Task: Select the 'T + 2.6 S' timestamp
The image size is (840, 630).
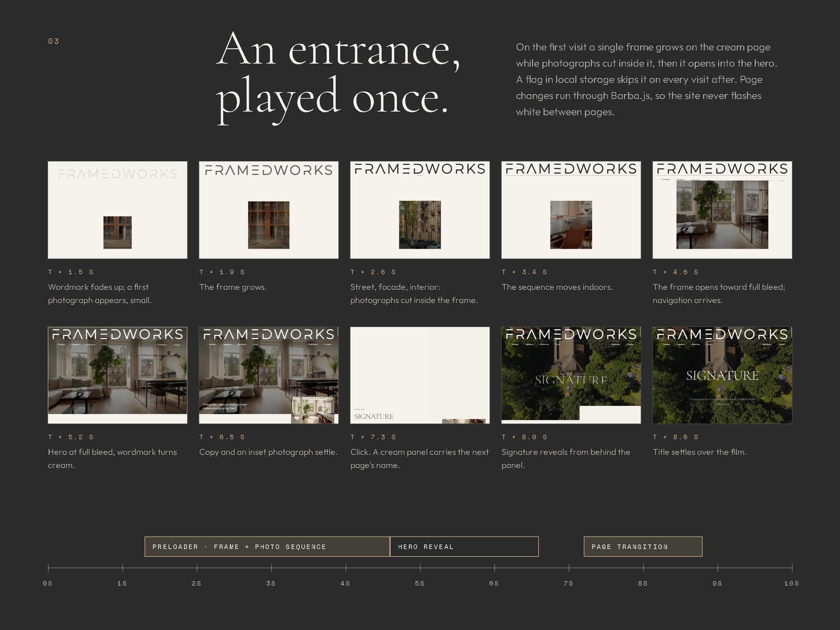Action: 373,272
